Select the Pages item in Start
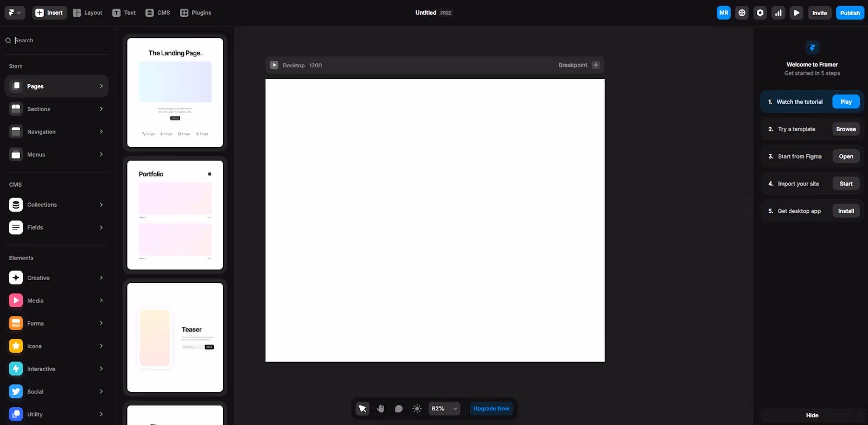The image size is (868, 425). click(56, 86)
